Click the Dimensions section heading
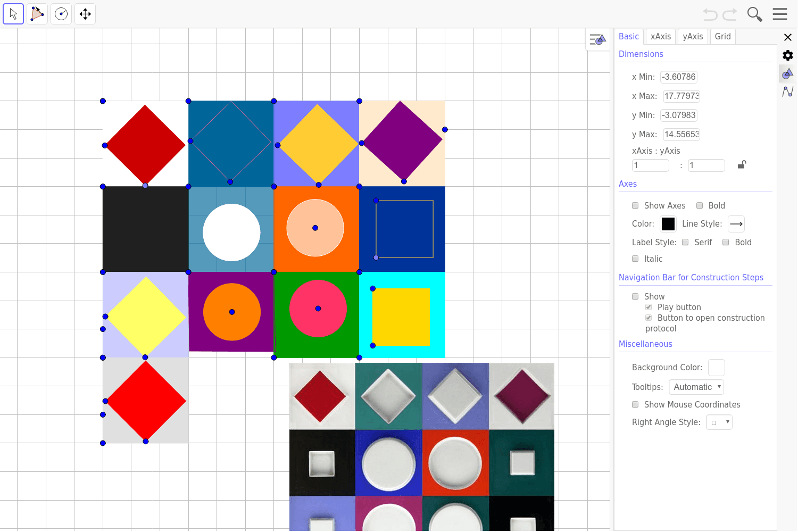 (641, 54)
